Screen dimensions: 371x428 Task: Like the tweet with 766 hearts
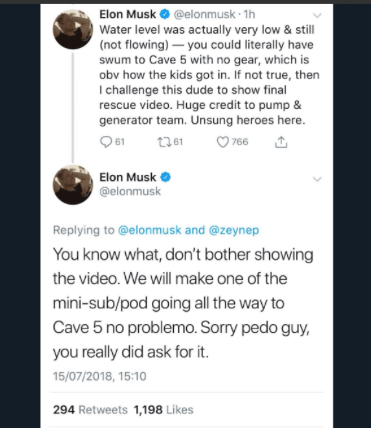pos(222,142)
